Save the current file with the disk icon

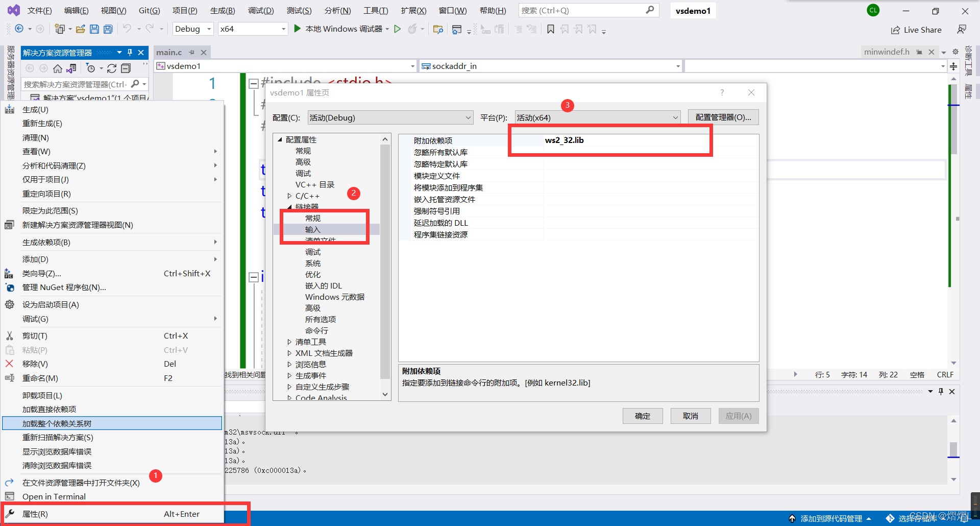pyautogui.click(x=94, y=29)
